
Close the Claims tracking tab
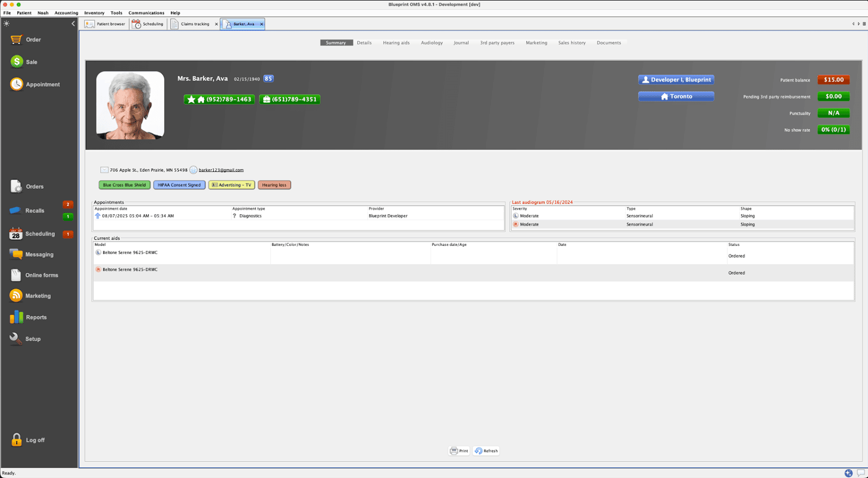click(x=216, y=24)
